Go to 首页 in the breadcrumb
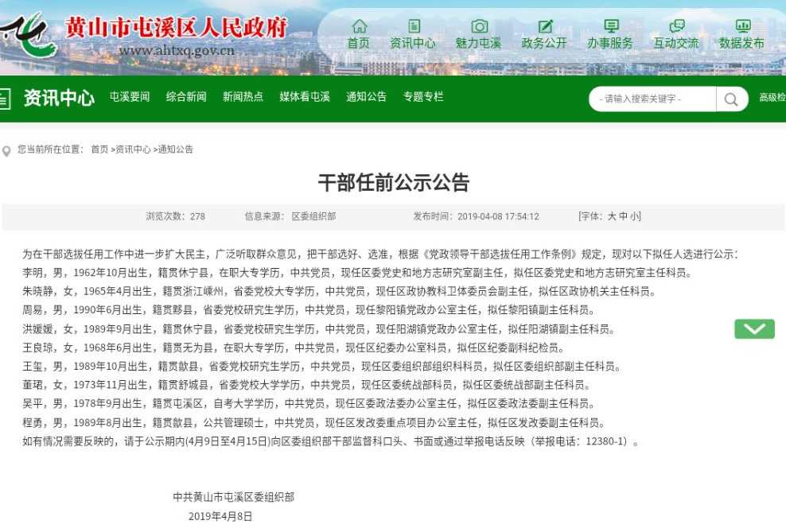 click(99, 150)
